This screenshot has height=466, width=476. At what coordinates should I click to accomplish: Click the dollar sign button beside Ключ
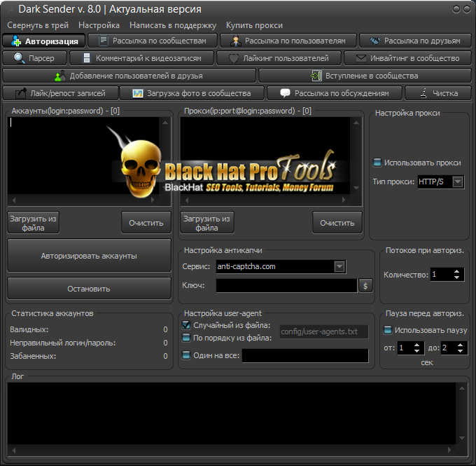pos(365,286)
